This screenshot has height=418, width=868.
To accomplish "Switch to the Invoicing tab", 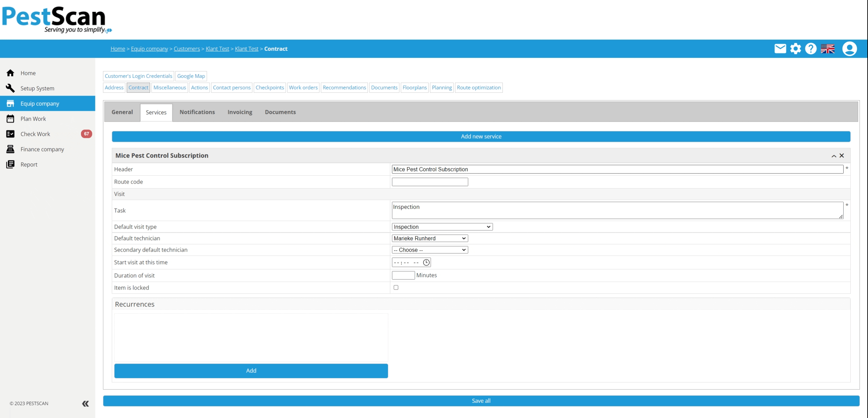I will 240,112.
